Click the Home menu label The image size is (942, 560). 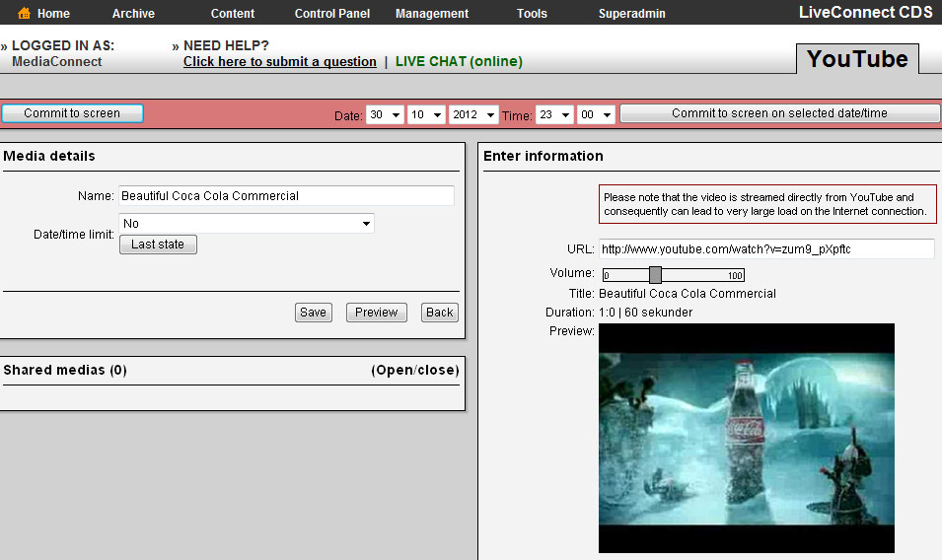coord(53,13)
